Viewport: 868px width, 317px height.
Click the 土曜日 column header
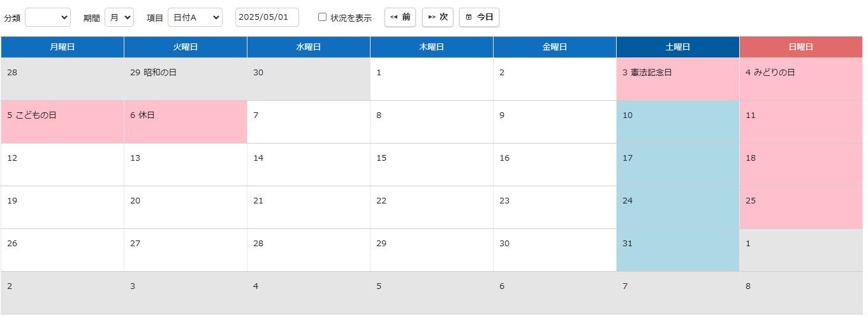point(678,47)
